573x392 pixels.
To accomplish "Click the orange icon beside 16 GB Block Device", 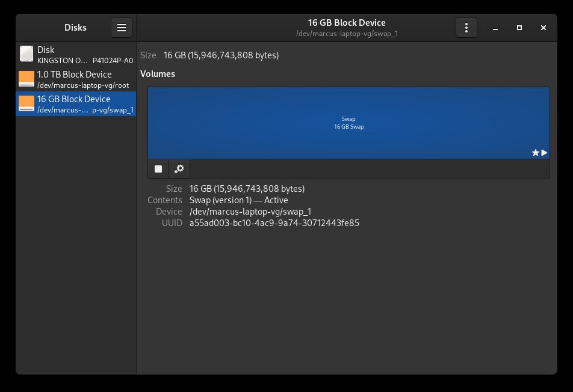I will point(26,103).
